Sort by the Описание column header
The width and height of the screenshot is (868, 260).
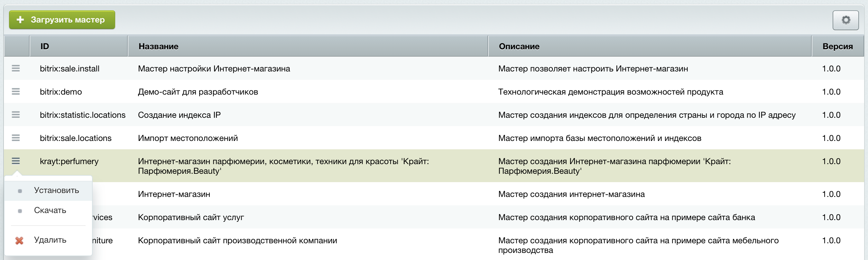click(650, 46)
